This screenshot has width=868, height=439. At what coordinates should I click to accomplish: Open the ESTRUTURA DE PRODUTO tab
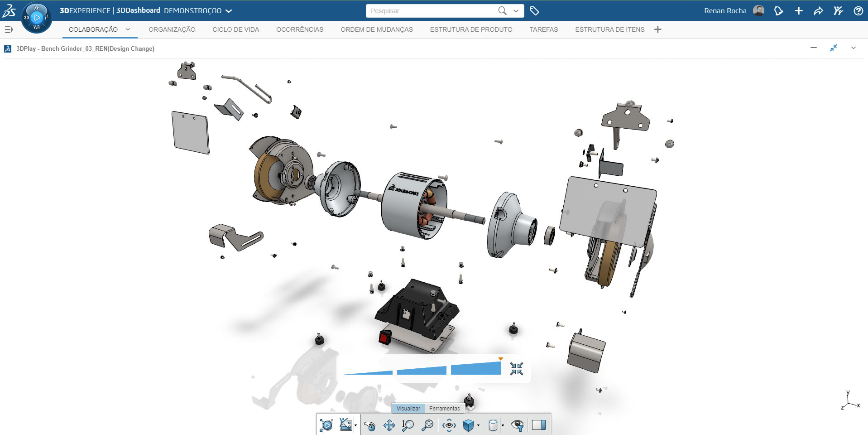pyautogui.click(x=471, y=29)
